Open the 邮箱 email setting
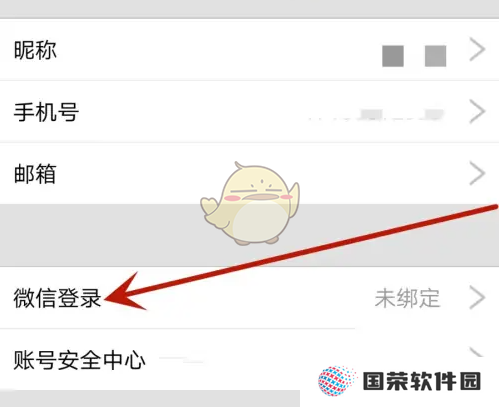This screenshot has height=407, width=500. [249, 174]
